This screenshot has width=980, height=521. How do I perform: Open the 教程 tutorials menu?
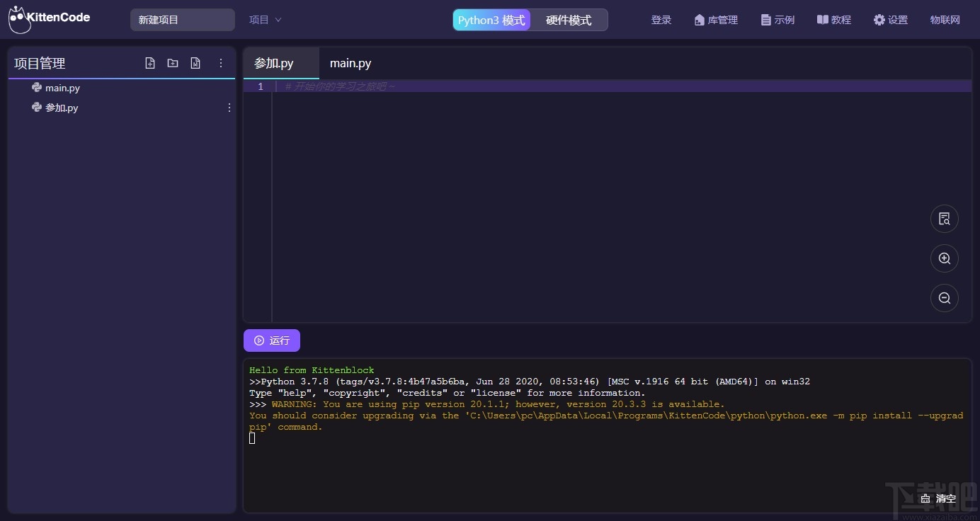[834, 20]
